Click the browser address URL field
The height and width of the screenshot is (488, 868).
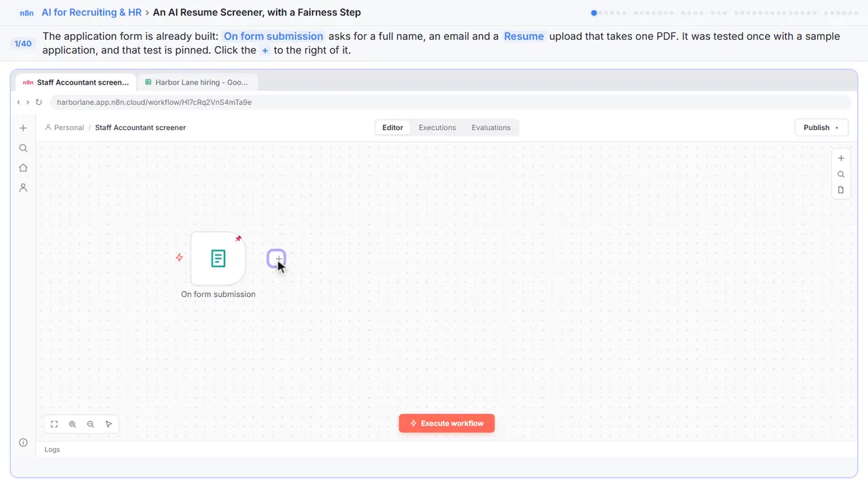pos(450,102)
